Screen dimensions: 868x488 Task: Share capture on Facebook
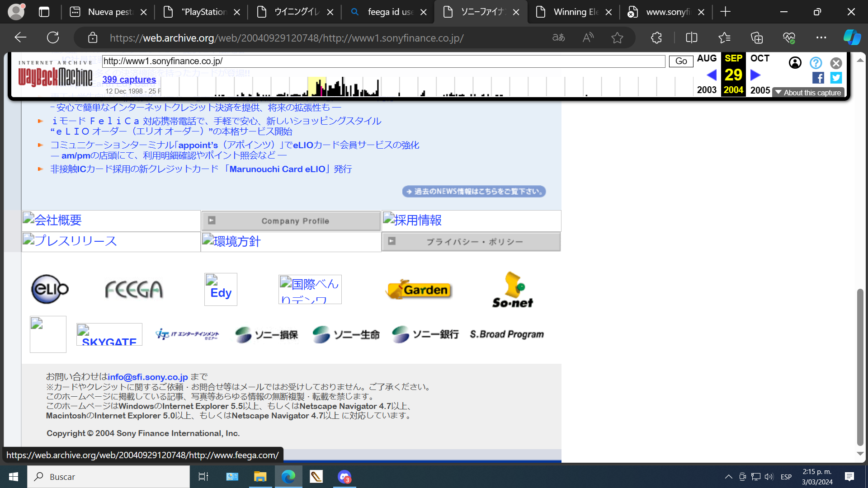point(818,78)
